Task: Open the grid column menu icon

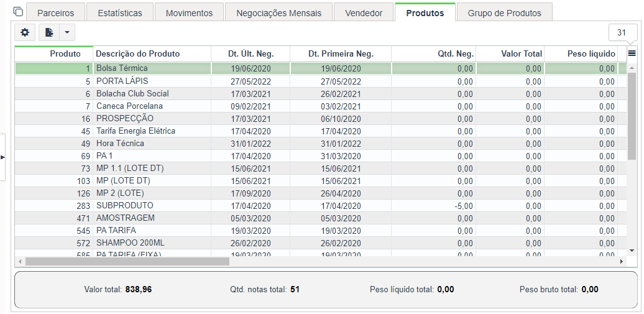Action: click(x=632, y=53)
